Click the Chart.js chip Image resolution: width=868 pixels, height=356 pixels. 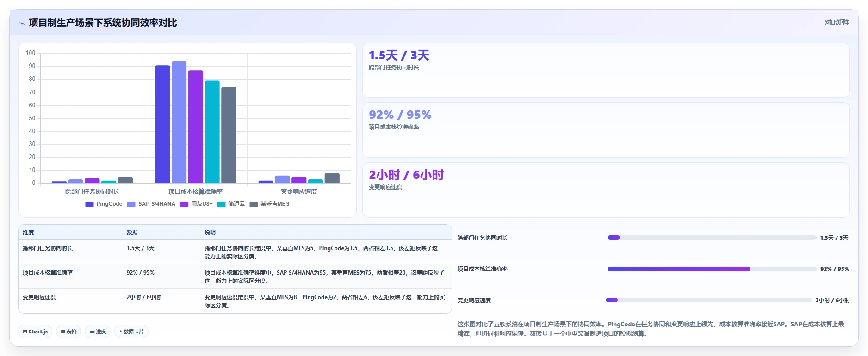(x=35, y=331)
